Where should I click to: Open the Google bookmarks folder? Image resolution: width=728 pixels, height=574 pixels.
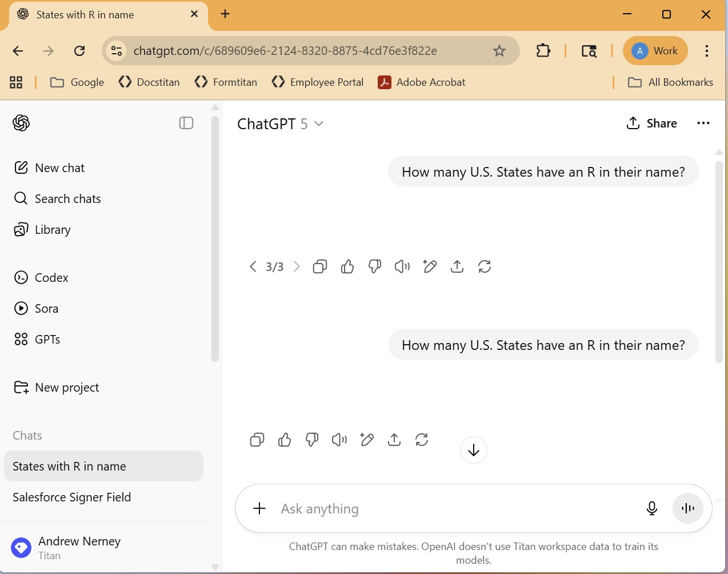(77, 82)
